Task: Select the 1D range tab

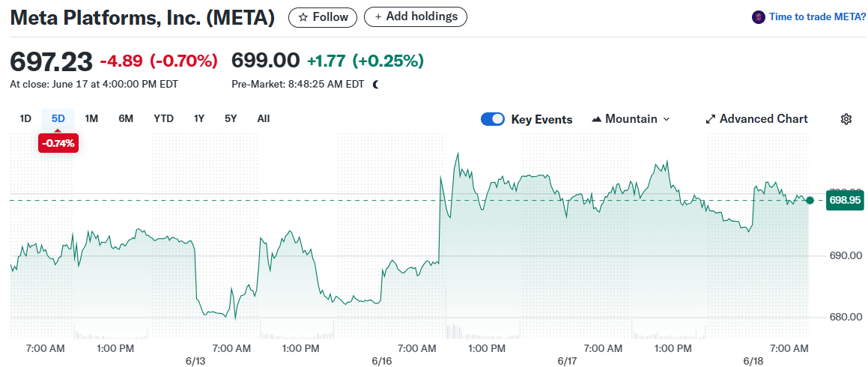Action: click(25, 118)
